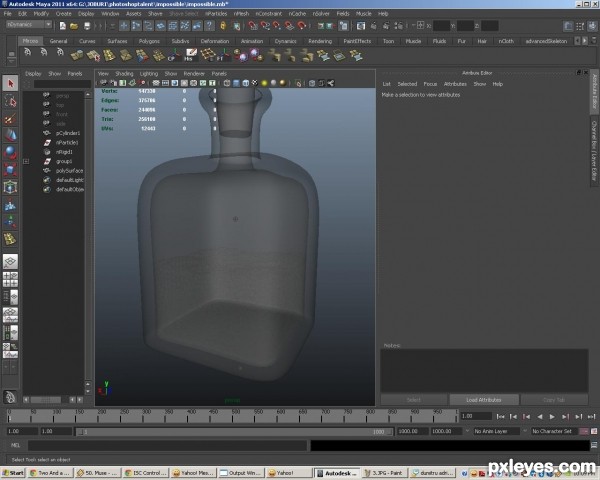Image resolution: width=600 pixels, height=480 pixels.
Task: Switch to the four-view layout
Action: 10,279
